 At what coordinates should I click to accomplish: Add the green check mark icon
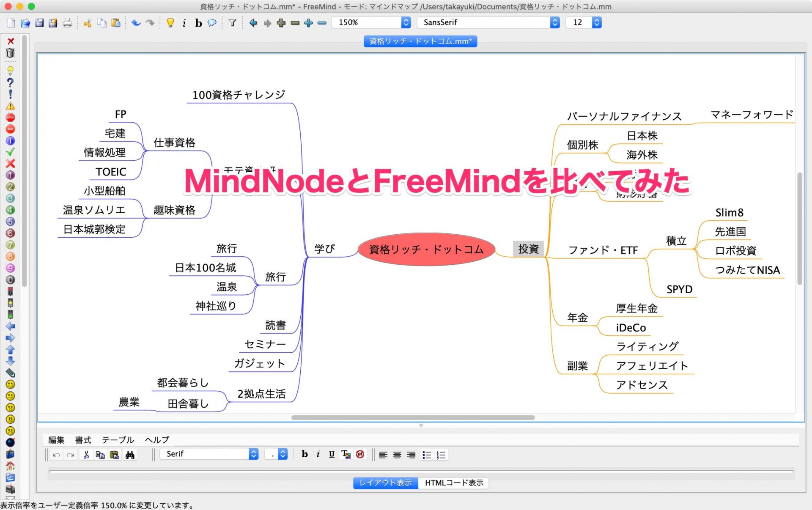11,152
